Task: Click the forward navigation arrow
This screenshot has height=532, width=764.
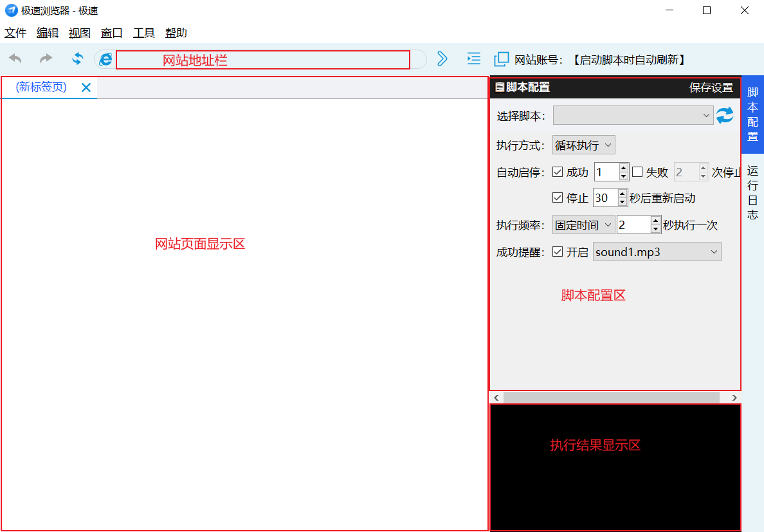Action: pos(46,59)
